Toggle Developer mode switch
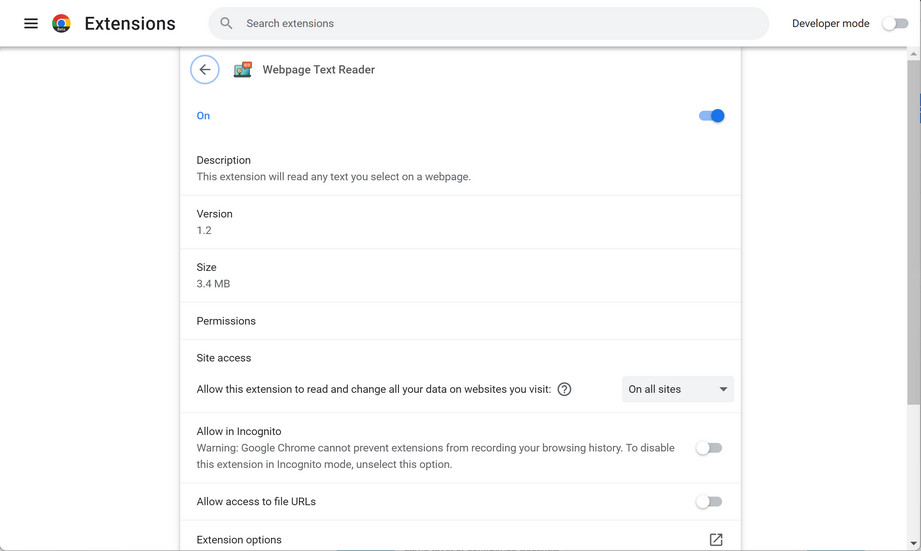Viewport: 921px width, 551px height. 894,23
